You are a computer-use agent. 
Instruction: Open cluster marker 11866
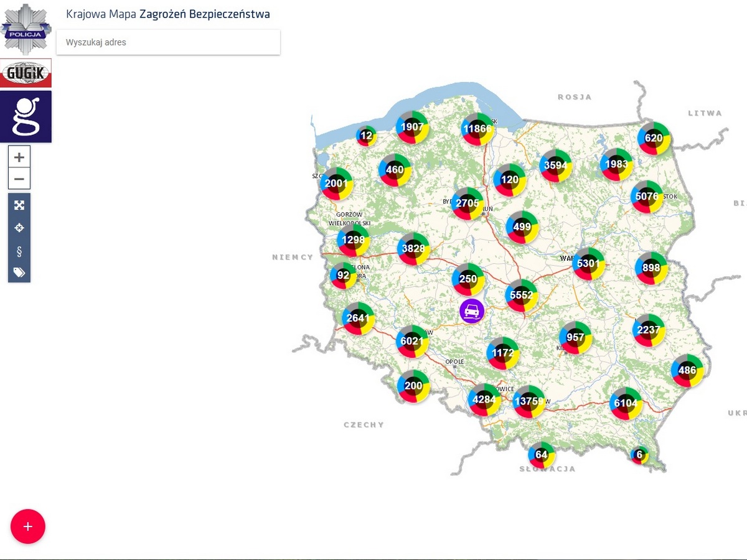[477, 129]
